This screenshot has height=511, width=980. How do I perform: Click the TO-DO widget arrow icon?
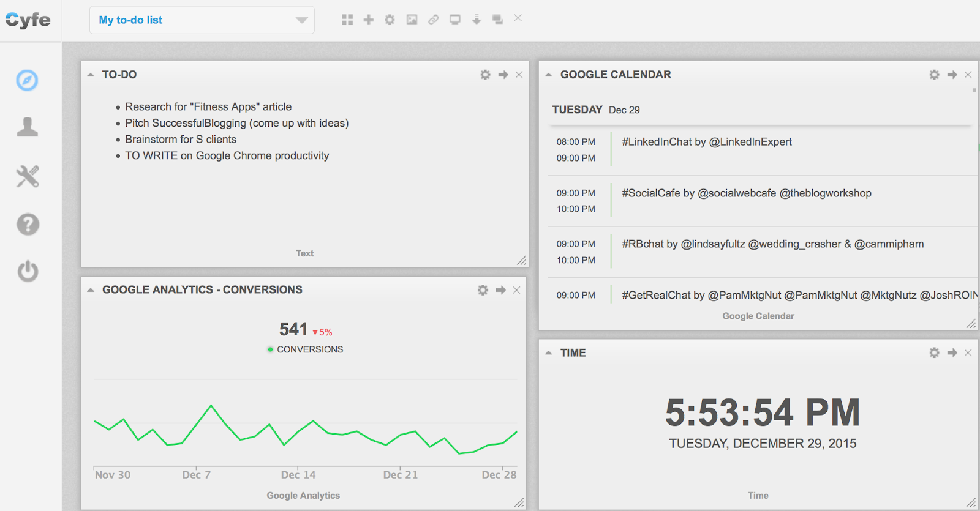[x=503, y=75]
